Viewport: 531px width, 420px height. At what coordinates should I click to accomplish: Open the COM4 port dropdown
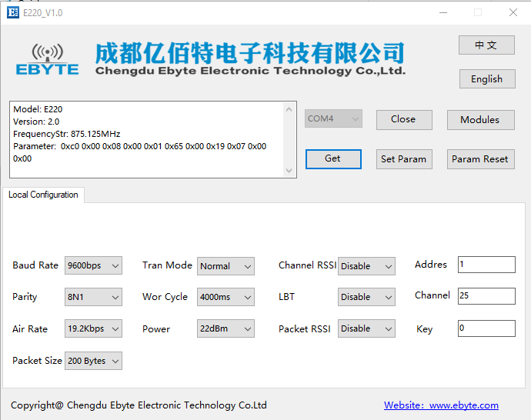pyautogui.click(x=333, y=118)
